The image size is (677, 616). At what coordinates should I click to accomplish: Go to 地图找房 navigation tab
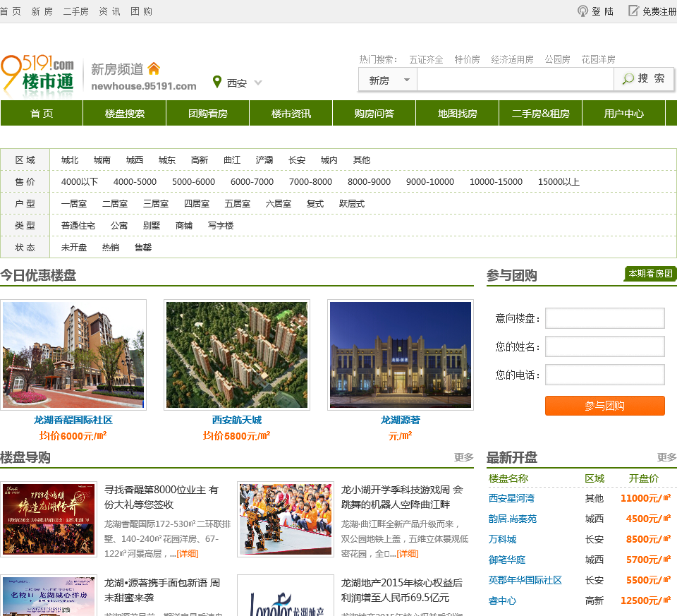(x=457, y=114)
